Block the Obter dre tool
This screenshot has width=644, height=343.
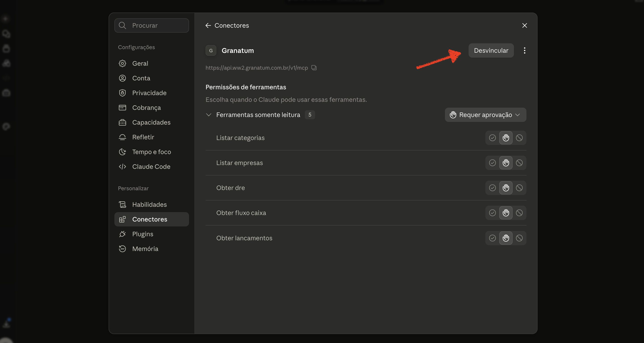click(519, 188)
